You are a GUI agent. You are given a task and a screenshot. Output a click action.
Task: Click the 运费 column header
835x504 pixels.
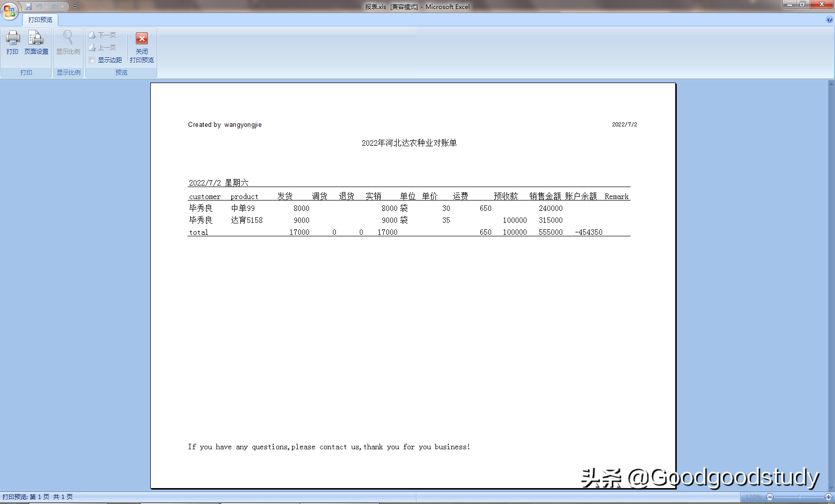coord(460,197)
